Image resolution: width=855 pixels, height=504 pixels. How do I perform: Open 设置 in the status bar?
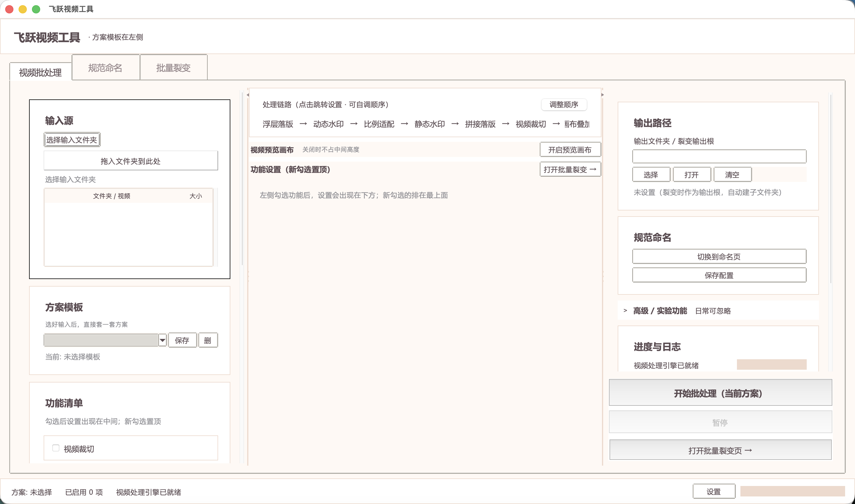pyautogui.click(x=714, y=492)
